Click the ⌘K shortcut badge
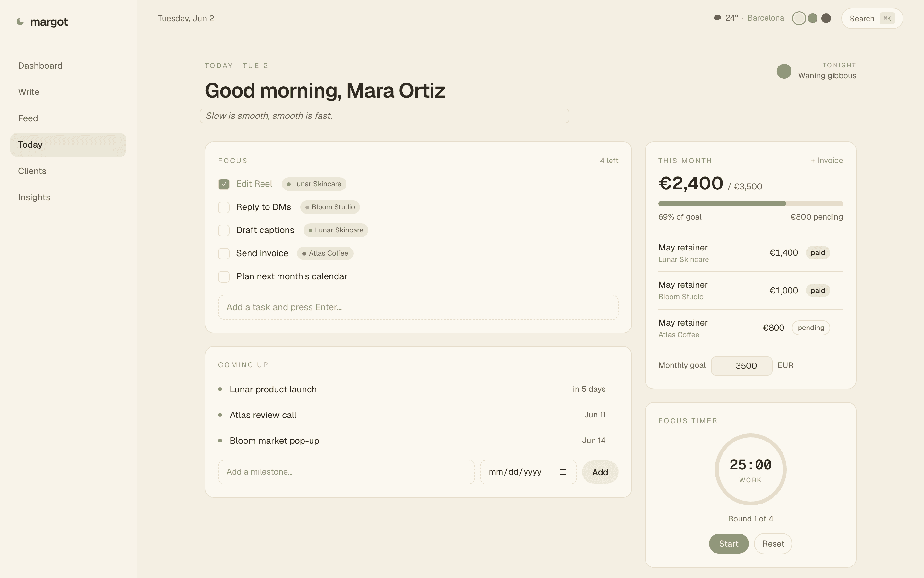The height and width of the screenshot is (578, 924). (x=887, y=18)
